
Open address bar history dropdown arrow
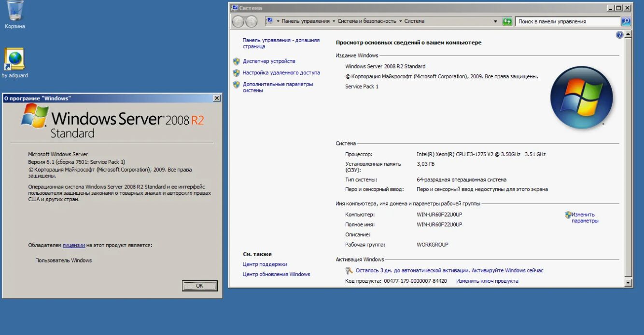(495, 21)
